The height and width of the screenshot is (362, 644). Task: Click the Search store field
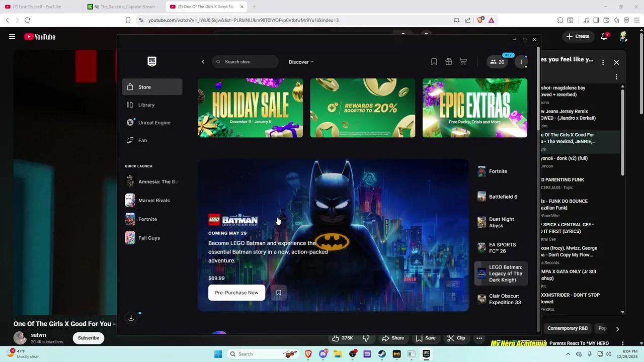tap(245, 62)
